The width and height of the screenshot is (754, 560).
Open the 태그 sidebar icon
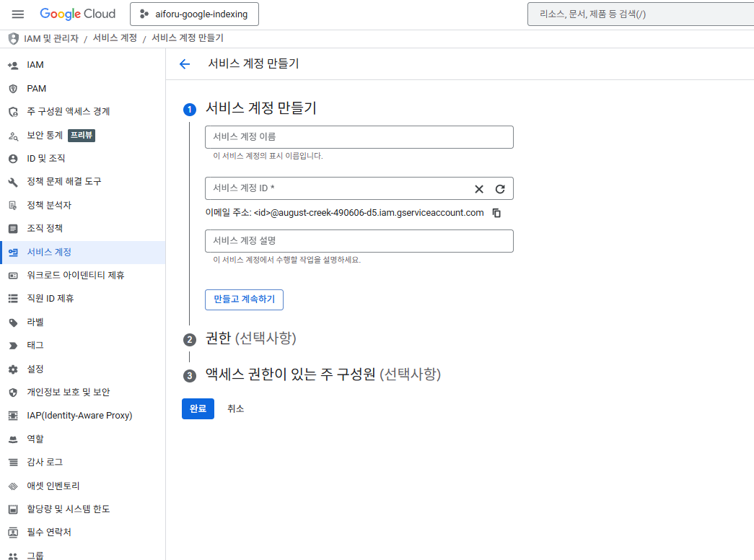pos(13,345)
